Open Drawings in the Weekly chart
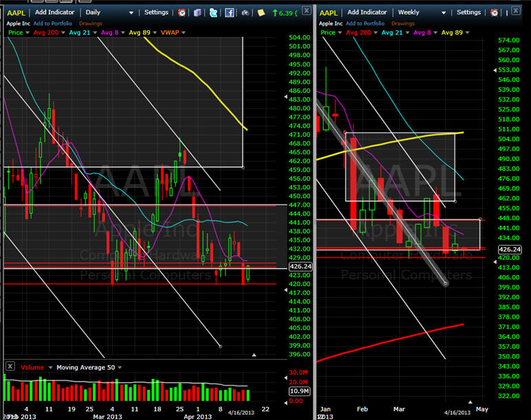The width and height of the screenshot is (531, 420). (403, 24)
